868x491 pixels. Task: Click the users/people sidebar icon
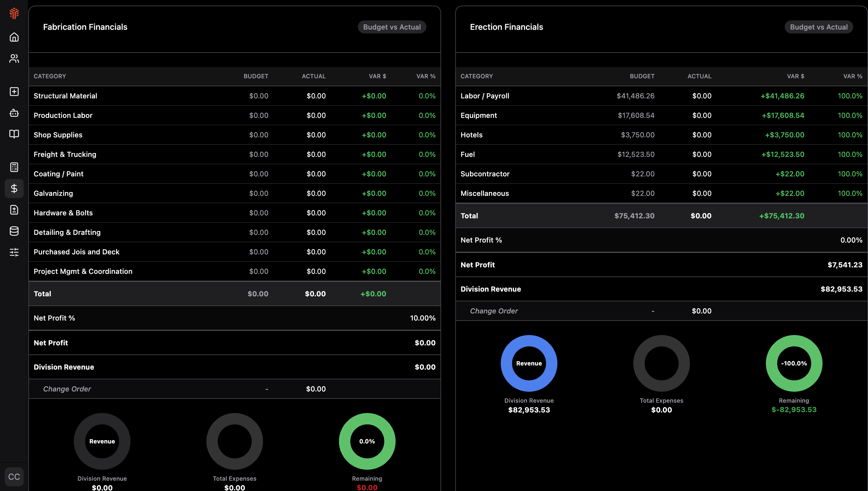(x=14, y=59)
